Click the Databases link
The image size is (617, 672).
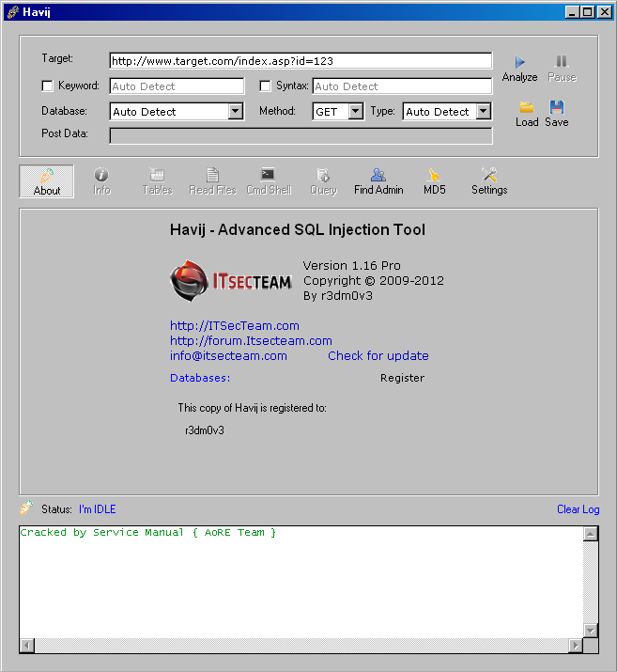197,378
